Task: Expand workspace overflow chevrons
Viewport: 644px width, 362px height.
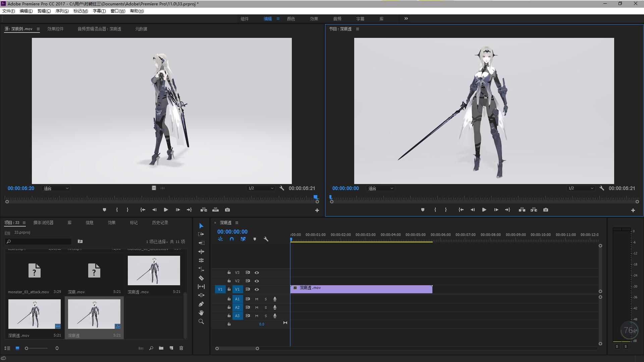Action: [406, 19]
